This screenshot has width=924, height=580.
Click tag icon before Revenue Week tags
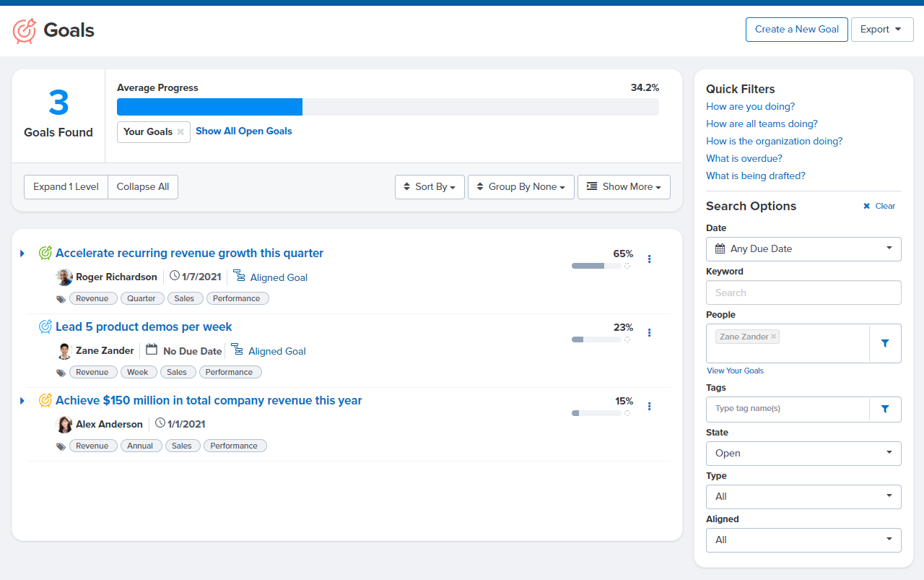[61, 373]
